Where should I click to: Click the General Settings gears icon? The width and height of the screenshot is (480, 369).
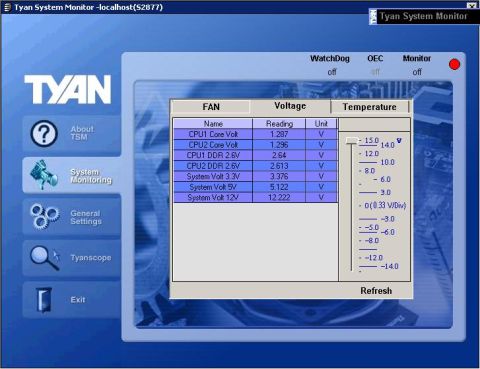tap(44, 216)
